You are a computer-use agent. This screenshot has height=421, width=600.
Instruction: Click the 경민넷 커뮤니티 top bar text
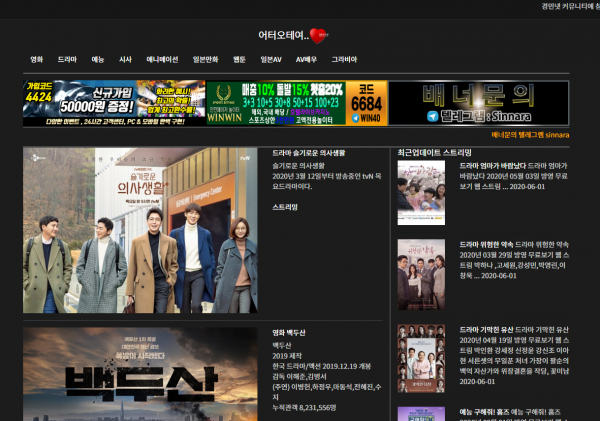pos(571,7)
